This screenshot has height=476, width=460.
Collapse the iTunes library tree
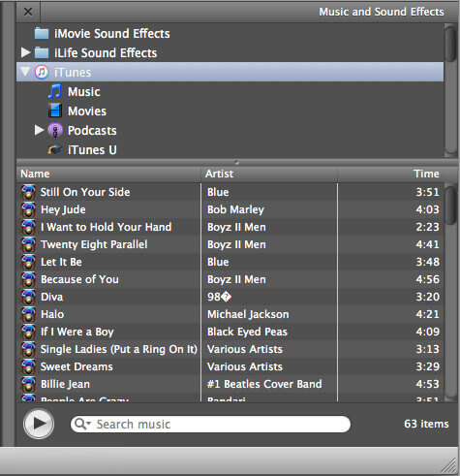point(25,72)
